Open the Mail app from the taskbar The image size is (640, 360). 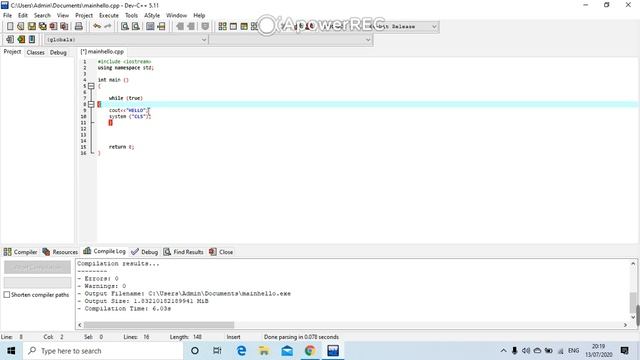(x=287, y=351)
